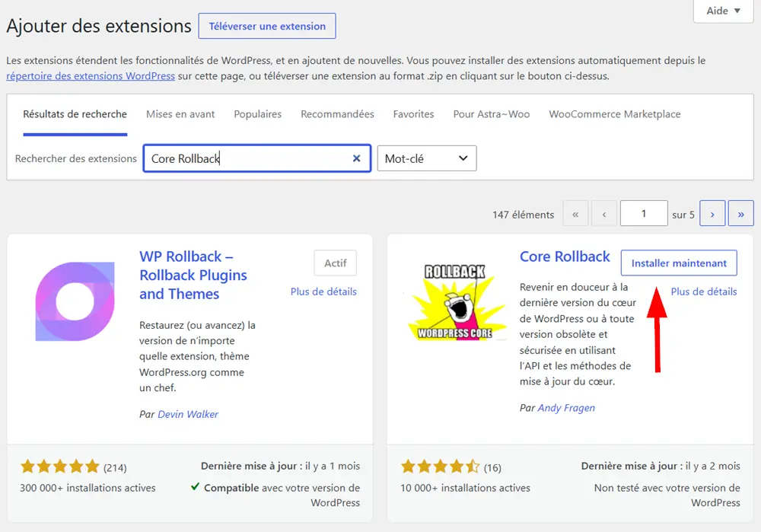Viewport: 761px width, 532px height.
Task: Click the sur 5 page total text
Action: point(683,215)
